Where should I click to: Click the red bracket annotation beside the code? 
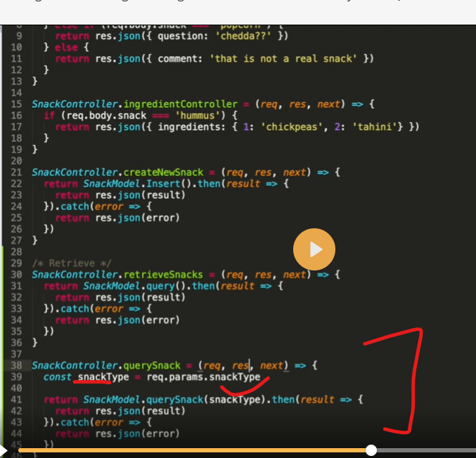(x=408, y=379)
